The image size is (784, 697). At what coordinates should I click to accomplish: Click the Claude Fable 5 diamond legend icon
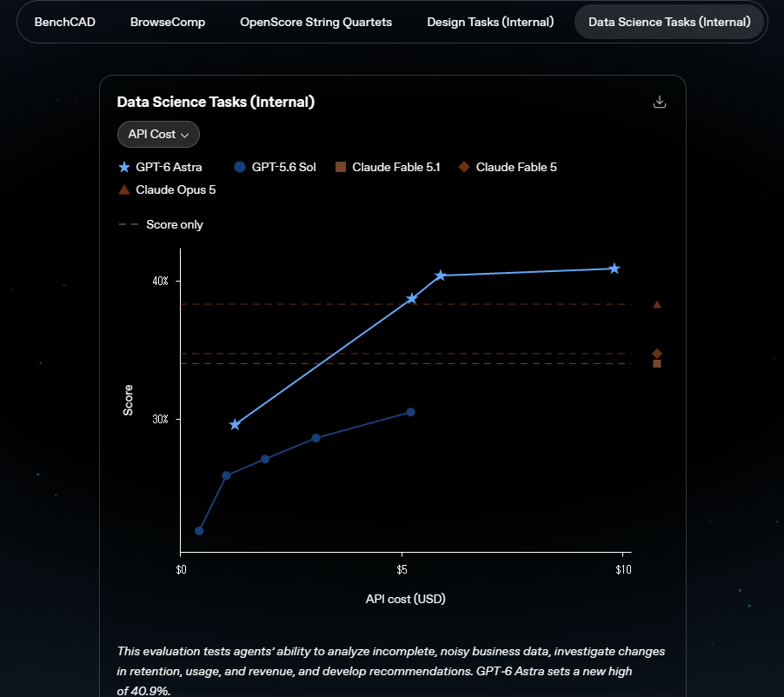pos(464,167)
